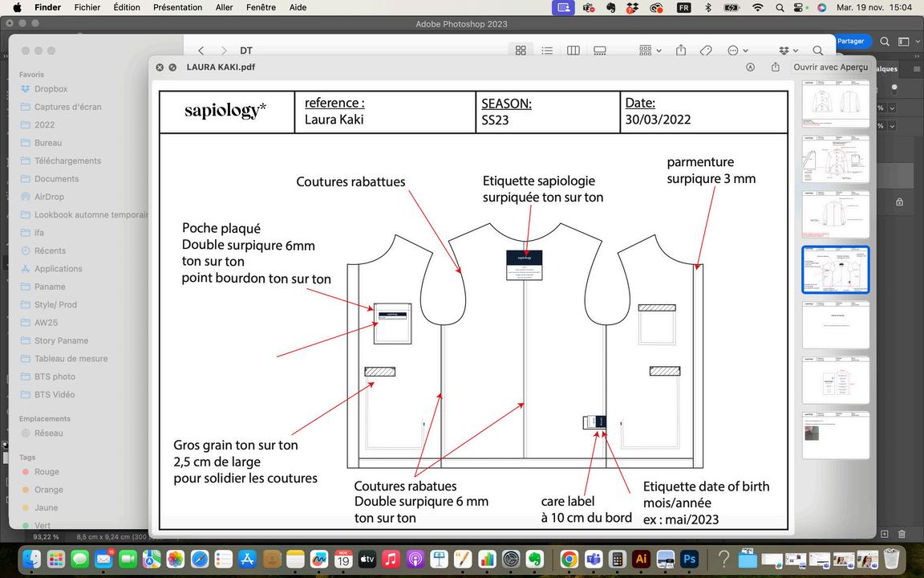Open the Aide menu
Viewport: 924px width, 578px height.
[x=298, y=8]
